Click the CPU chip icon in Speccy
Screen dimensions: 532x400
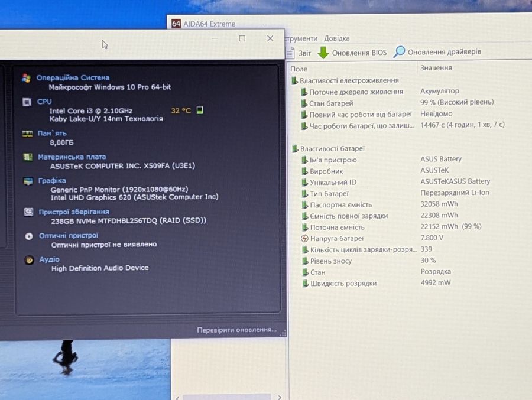tap(27, 102)
